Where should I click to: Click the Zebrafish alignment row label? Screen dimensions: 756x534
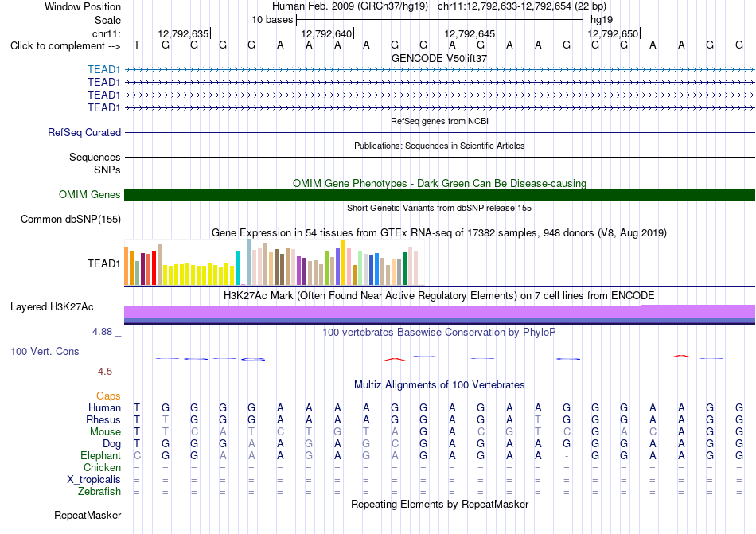click(99, 491)
